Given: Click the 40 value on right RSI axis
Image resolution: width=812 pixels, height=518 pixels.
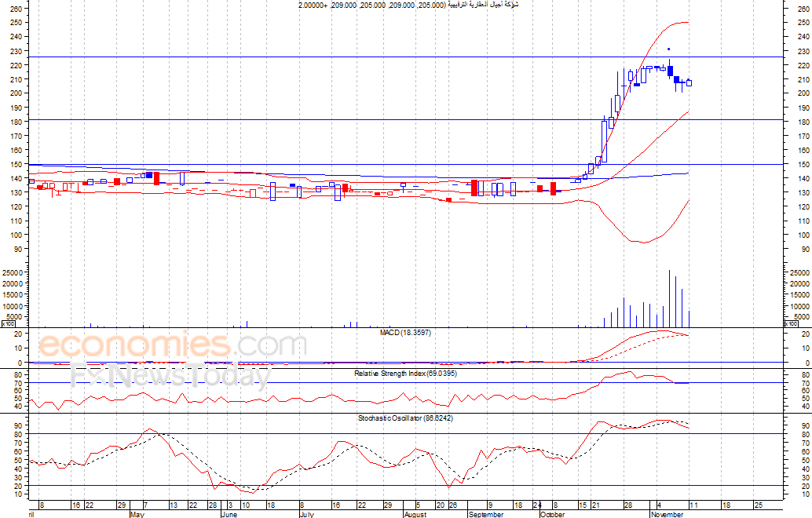Looking at the screenshot, I should pos(805,407).
